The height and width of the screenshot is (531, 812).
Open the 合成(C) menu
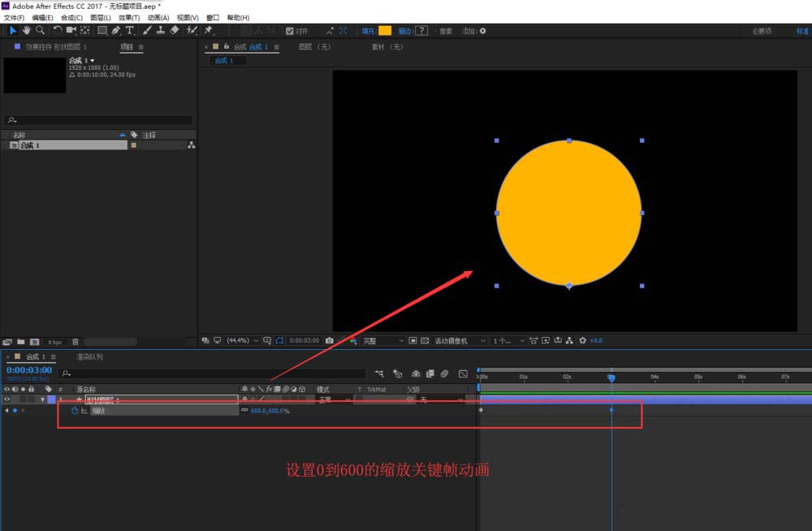72,18
